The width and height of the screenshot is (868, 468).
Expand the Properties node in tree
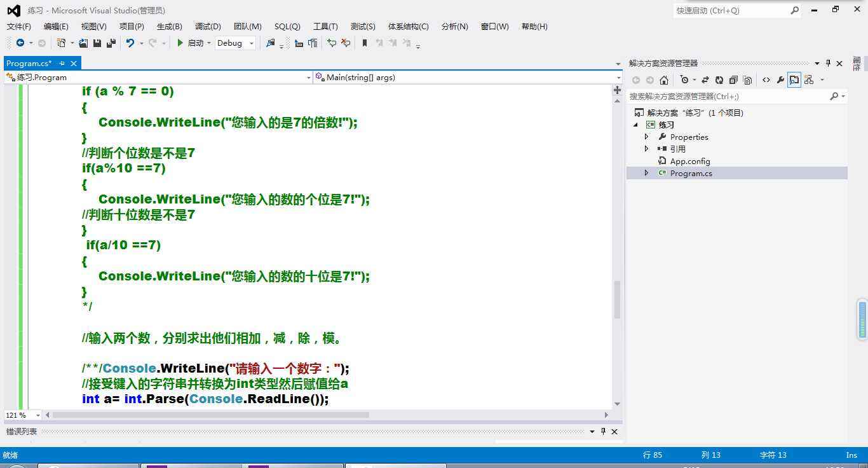647,137
